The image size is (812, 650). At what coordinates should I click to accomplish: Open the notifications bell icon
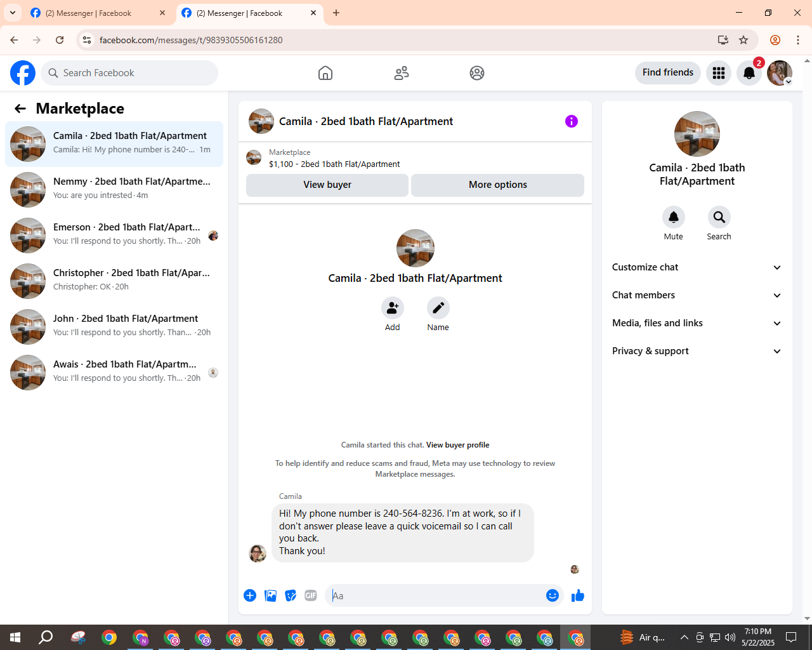tap(749, 73)
